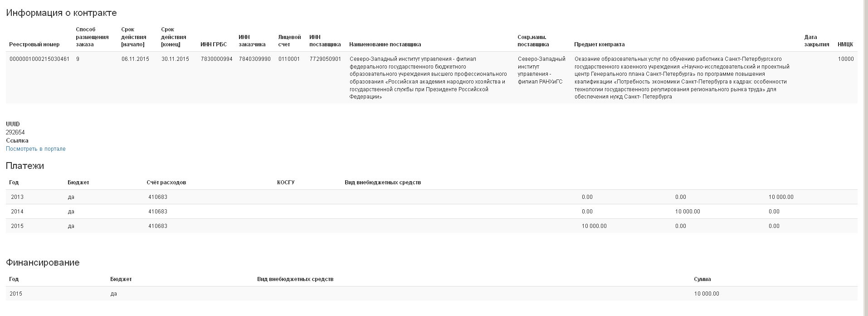The height and width of the screenshot is (316, 868).
Task: Click the short supplier name РАНХиГС cell
Action: 541,70
